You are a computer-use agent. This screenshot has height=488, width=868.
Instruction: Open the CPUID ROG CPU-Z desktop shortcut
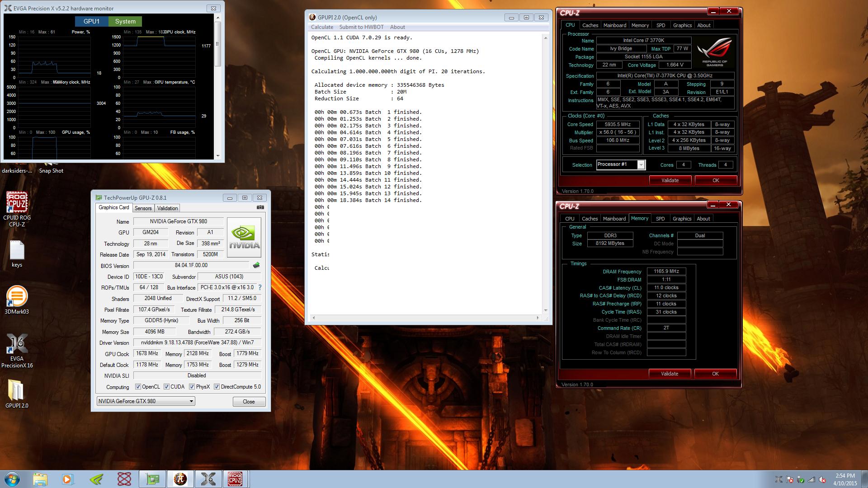pos(17,209)
